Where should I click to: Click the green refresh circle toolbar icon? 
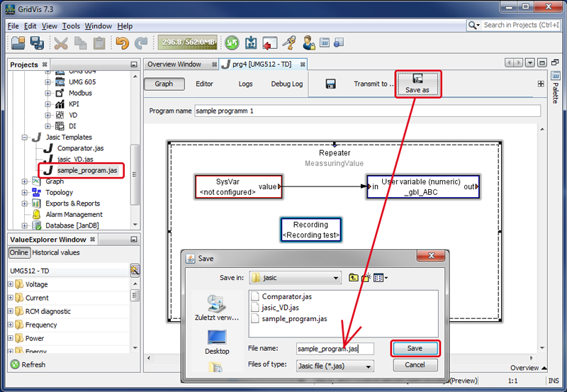pyautogui.click(x=232, y=43)
